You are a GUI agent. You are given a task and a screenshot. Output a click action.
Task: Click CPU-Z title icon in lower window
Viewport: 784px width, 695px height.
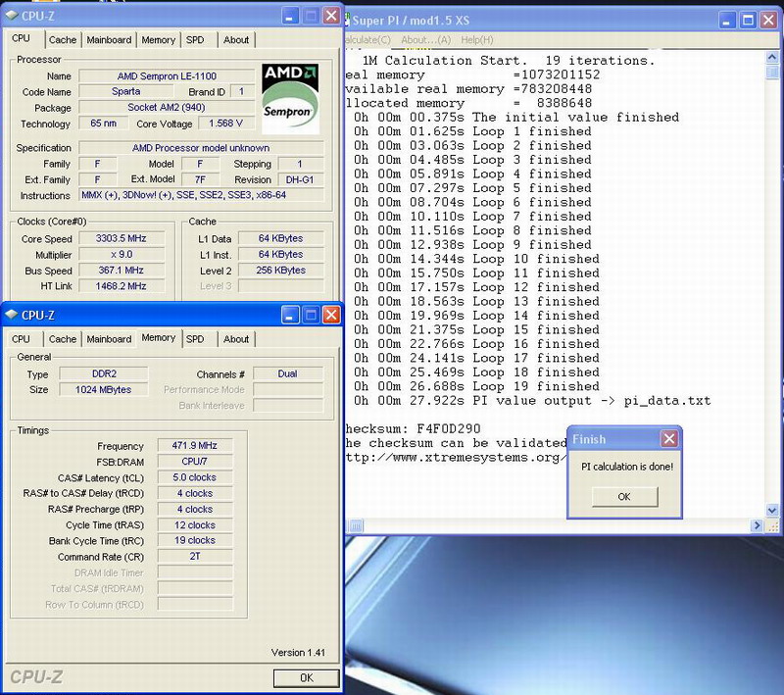tap(12, 315)
